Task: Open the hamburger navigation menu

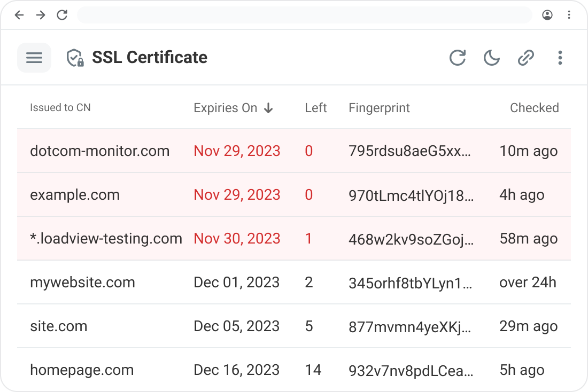Action: (34, 58)
